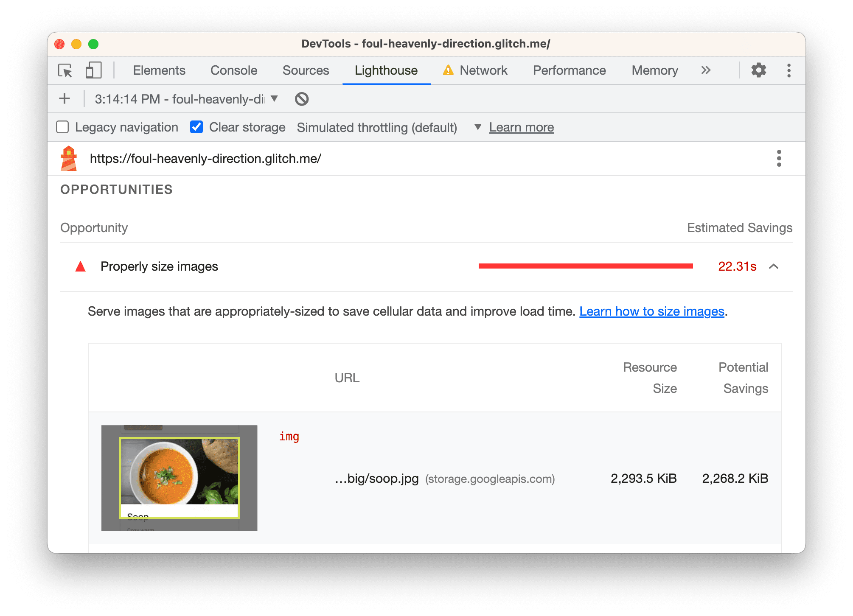Expand the Properly size images opportunity row

(x=775, y=266)
